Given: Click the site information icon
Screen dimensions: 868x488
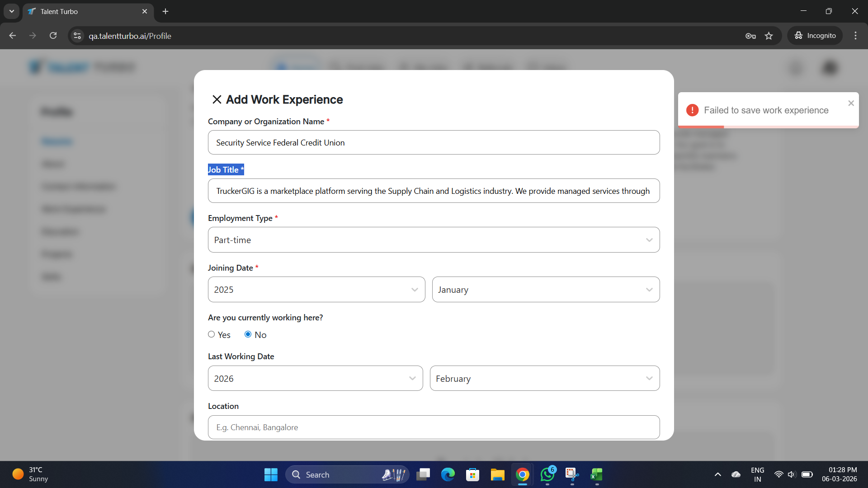Looking at the screenshot, I should [77, 36].
